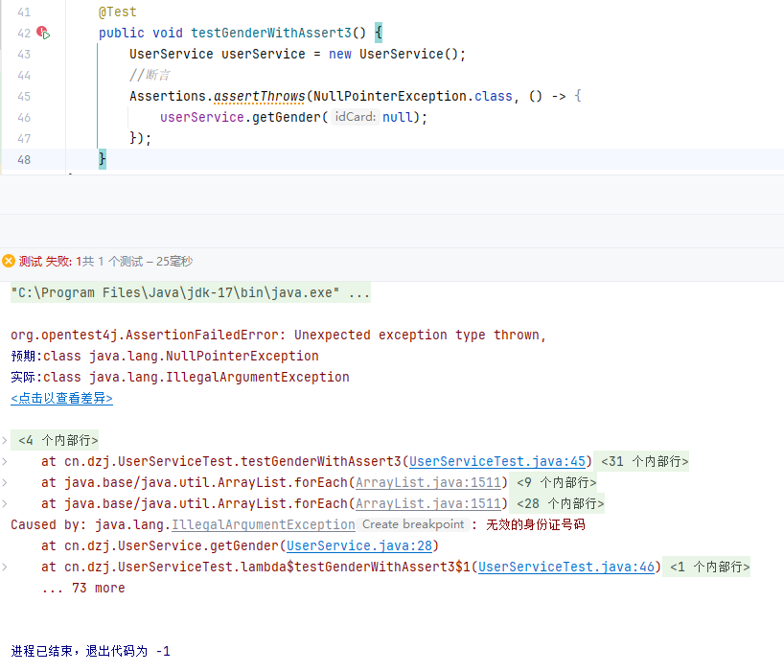Click the first ArrayList.java:1511 link
Image resolution: width=784 pixels, height=672 pixels.
428,482
